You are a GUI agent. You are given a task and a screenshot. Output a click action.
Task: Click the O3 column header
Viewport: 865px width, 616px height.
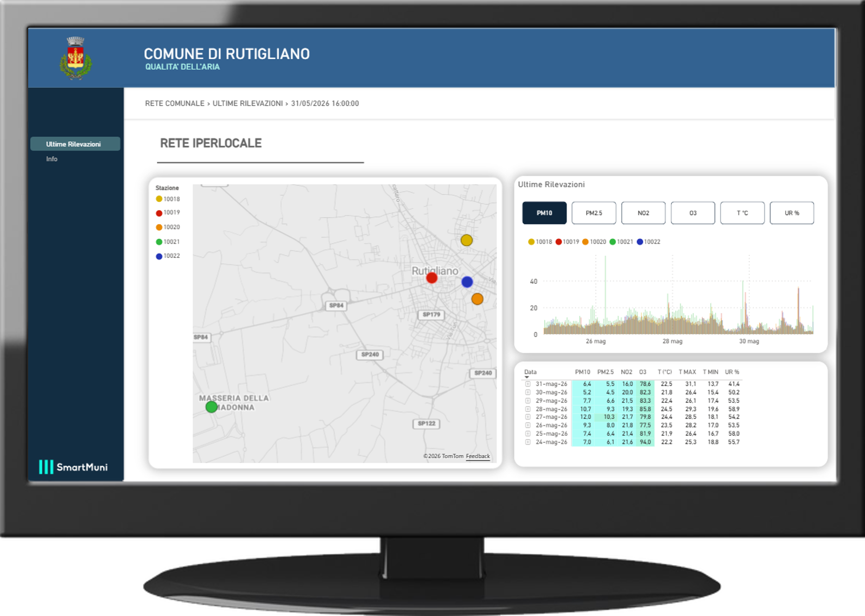643,372
